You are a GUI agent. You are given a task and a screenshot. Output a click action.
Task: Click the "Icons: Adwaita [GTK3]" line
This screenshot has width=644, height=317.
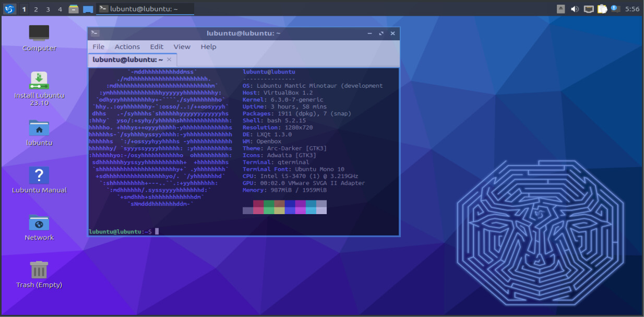(x=279, y=155)
